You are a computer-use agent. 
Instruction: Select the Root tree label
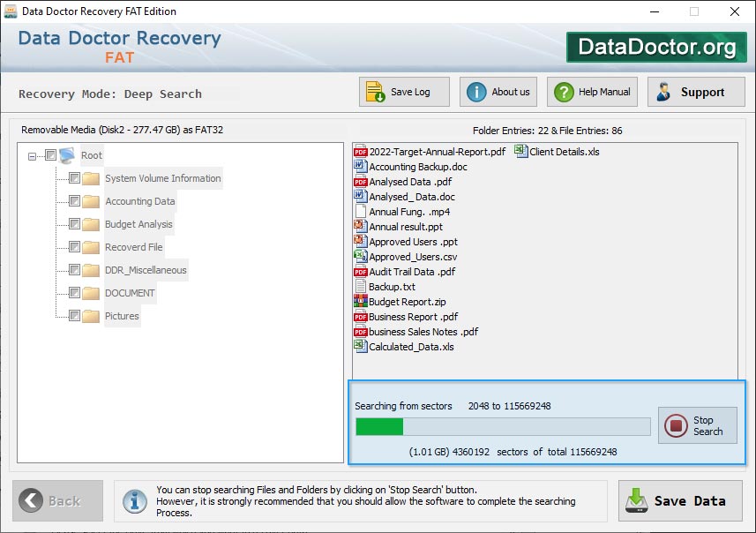(92, 155)
